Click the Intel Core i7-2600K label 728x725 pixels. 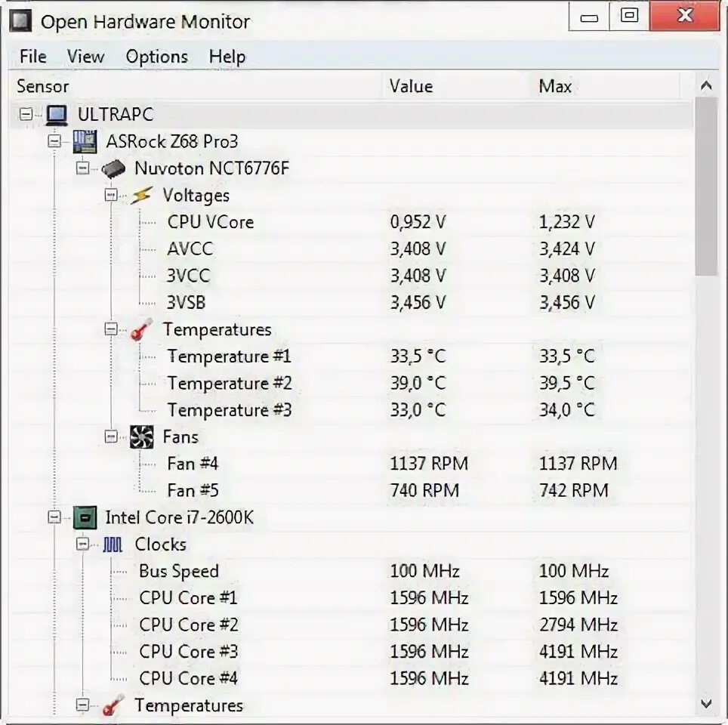pyautogui.click(x=179, y=517)
